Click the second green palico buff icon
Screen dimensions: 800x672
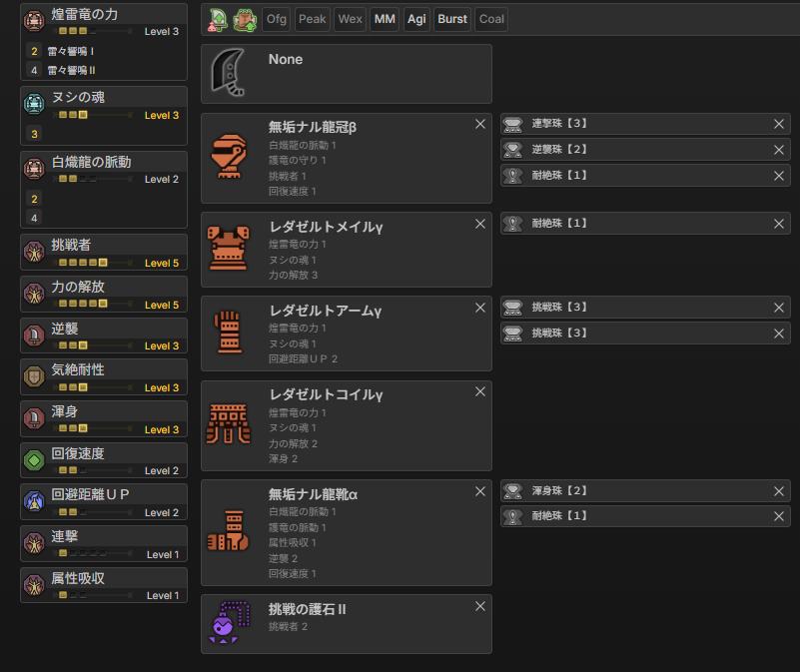pos(244,19)
